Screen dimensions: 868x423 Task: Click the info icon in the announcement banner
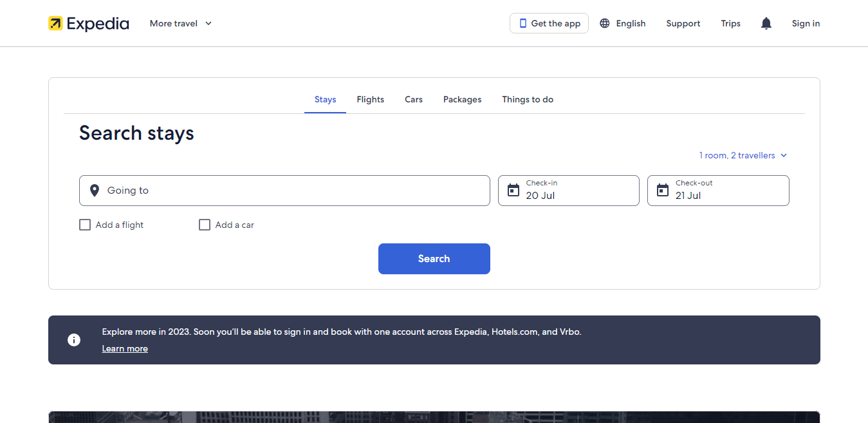click(74, 339)
